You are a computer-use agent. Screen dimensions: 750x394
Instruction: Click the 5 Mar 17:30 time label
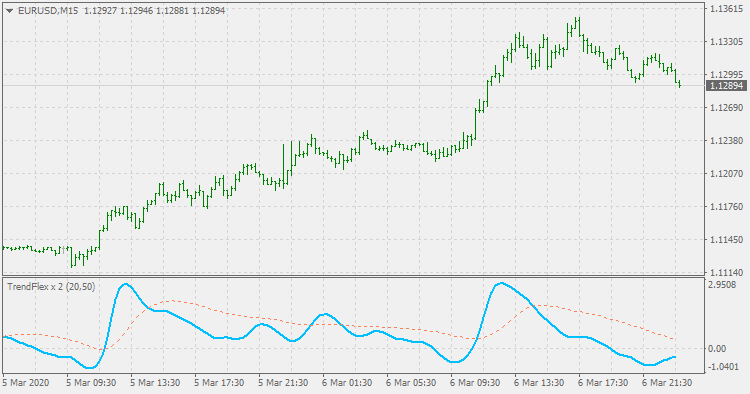(x=219, y=383)
